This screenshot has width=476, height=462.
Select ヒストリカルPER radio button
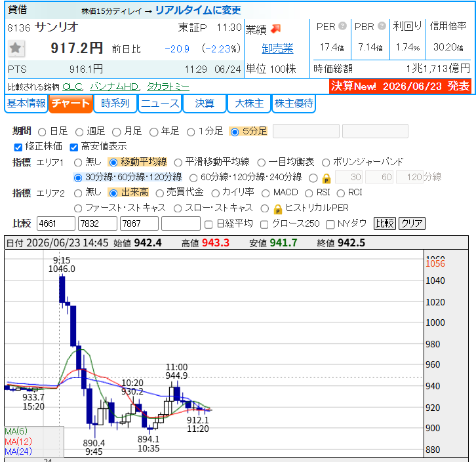pyautogui.click(x=265, y=208)
